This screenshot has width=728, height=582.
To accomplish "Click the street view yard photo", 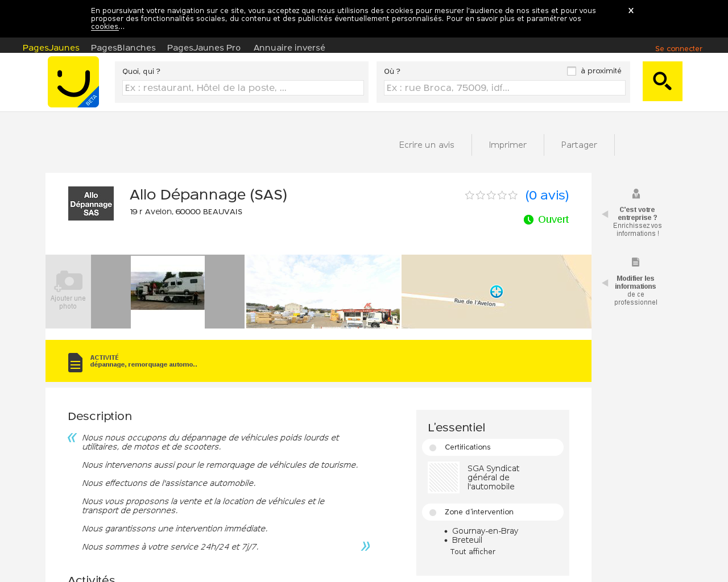I will [323, 292].
